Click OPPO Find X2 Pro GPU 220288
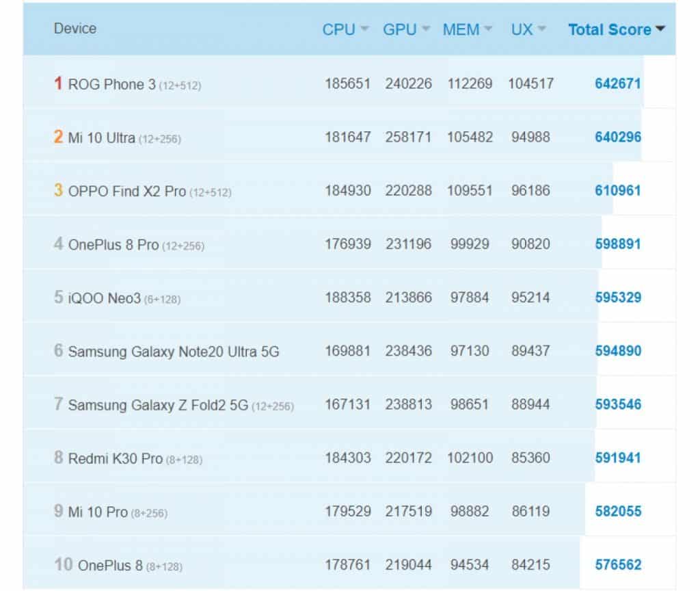This screenshot has height=591, width=700. coord(409,191)
